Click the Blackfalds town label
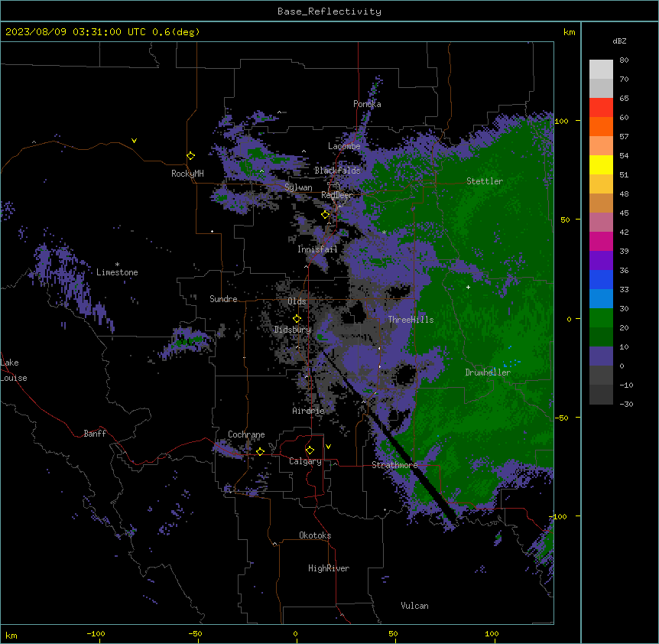The height and width of the screenshot is (644, 659). point(337,171)
